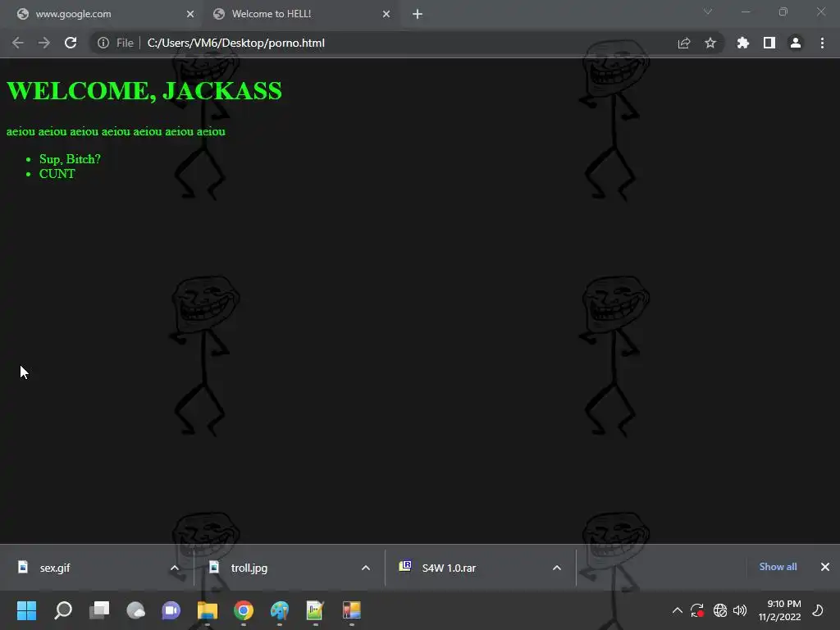
Task: Expand options chevron for troll.jpg
Action: pyautogui.click(x=366, y=568)
